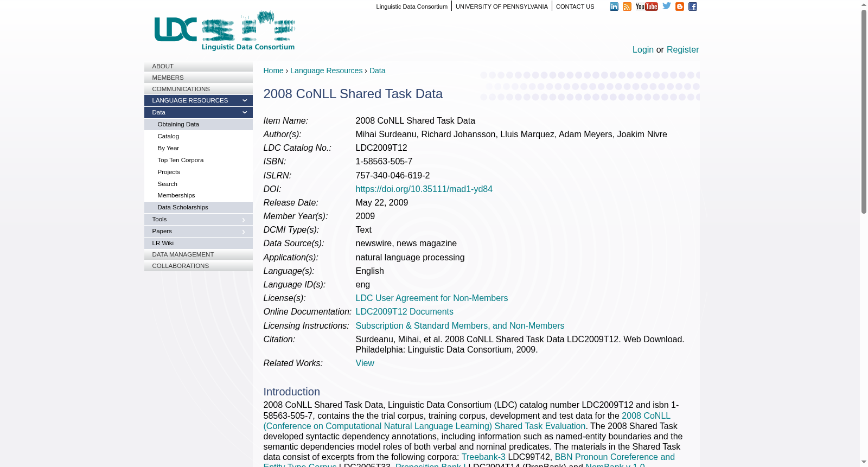Click the 2008 CoNLL Shared Task Data heading
The height and width of the screenshot is (467, 868).
(x=353, y=94)
